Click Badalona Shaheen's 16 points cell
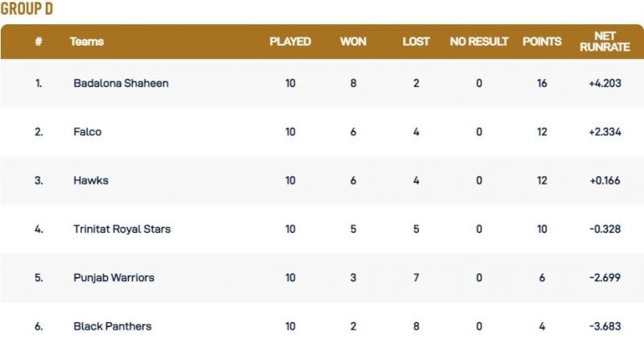Viewport: 644px width, 348px height. point(542,83)
